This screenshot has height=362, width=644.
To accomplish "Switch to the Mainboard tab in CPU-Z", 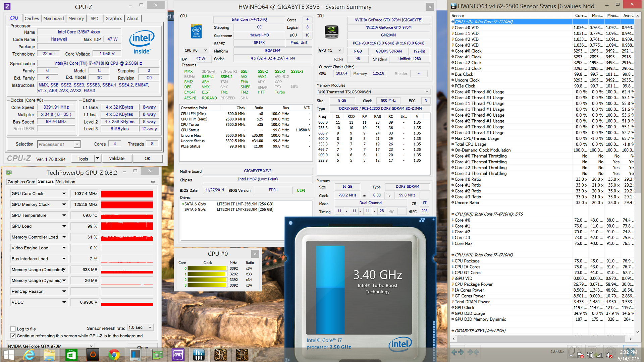I will 53,18.
